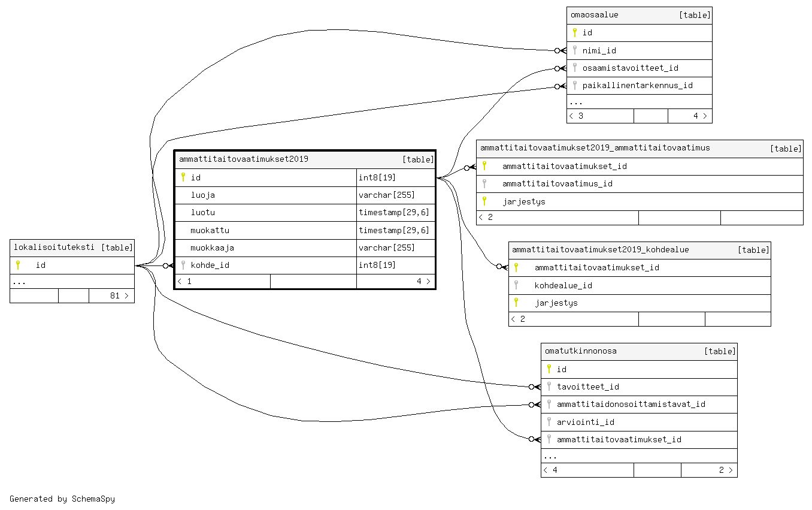812x510 pixels.
Task: Click the key icon beside paikallinentarkennus_id
Action: click(575, 85)
